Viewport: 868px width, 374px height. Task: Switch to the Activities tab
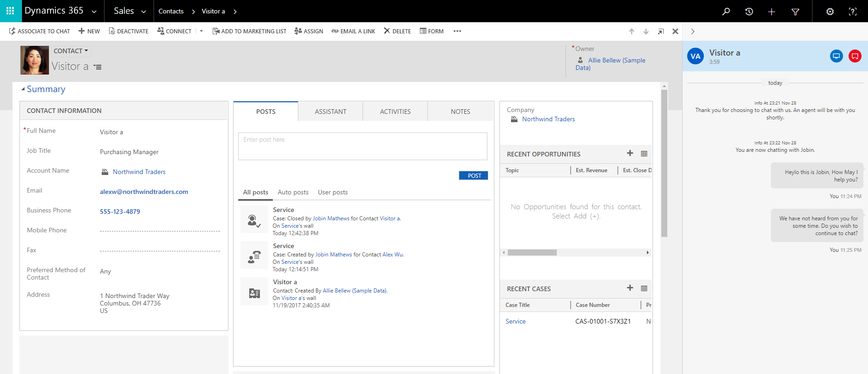[395, 112]
